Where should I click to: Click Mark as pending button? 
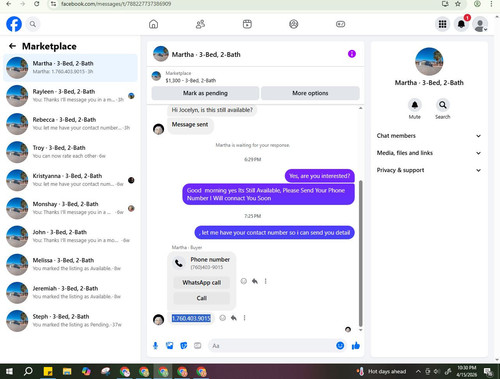(x=205, y=93)
